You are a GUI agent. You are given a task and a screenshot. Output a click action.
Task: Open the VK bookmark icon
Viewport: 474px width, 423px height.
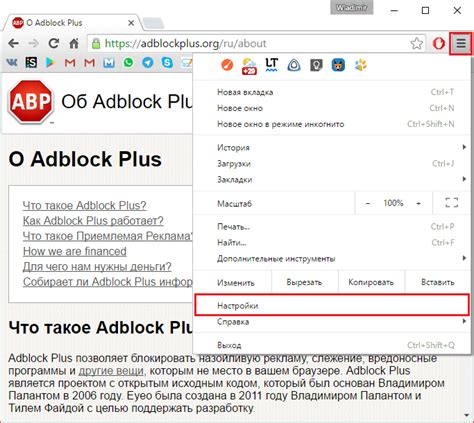[x=12, y=62]
